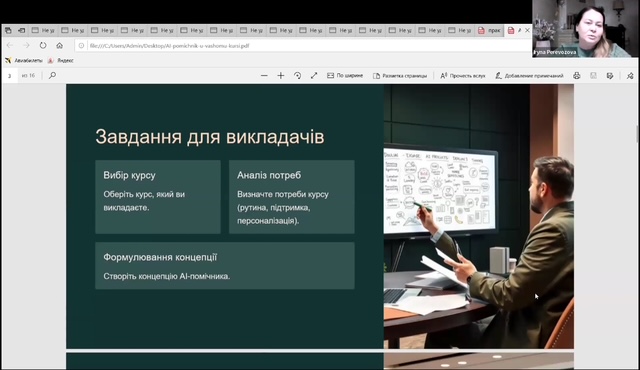Screen dimensions: 640x370
Task: Show site information icon in address bar
Action: coord(81,46)
